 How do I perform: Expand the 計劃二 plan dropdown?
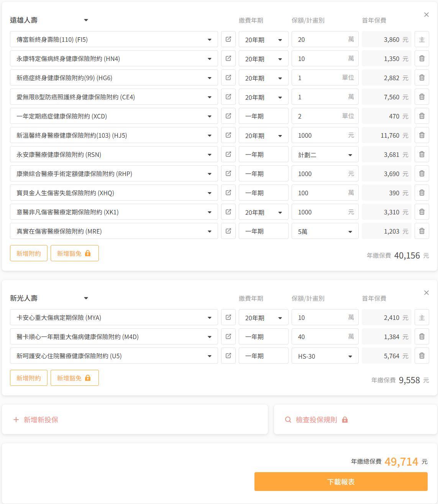click(325, 154)
